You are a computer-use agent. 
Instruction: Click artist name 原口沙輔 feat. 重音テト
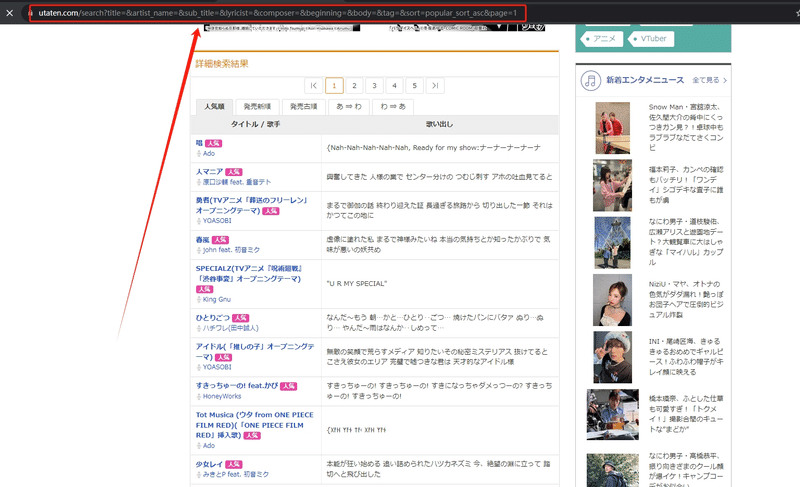[237, 182]
